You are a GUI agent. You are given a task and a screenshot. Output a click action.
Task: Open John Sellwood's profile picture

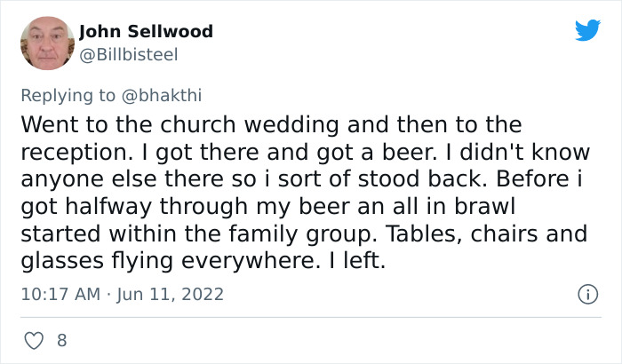(47, 44)
